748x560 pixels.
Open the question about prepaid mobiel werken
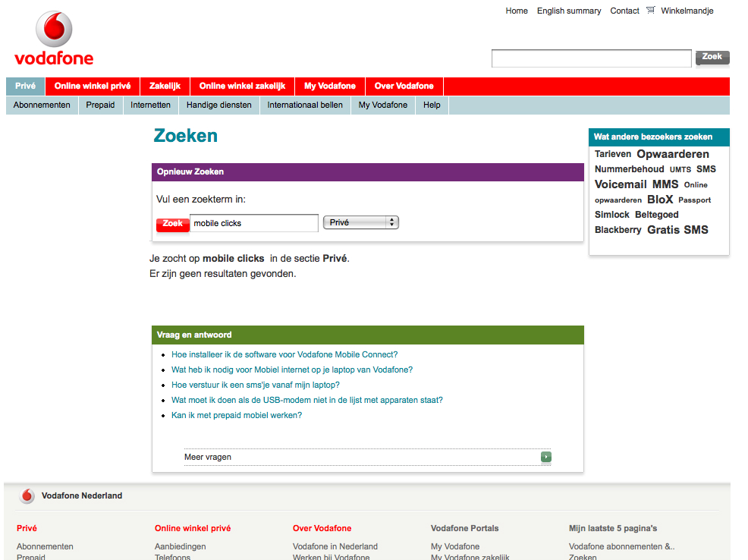tap(237, 415)
